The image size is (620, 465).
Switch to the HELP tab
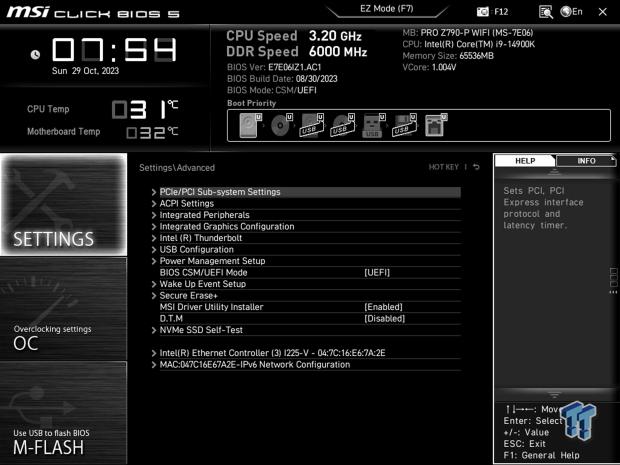click(x=525, y=161)
